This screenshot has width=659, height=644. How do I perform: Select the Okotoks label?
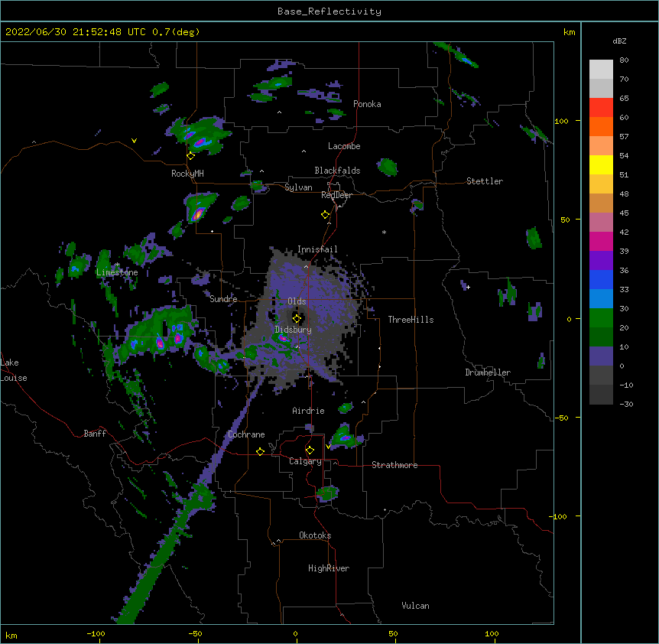315,535
